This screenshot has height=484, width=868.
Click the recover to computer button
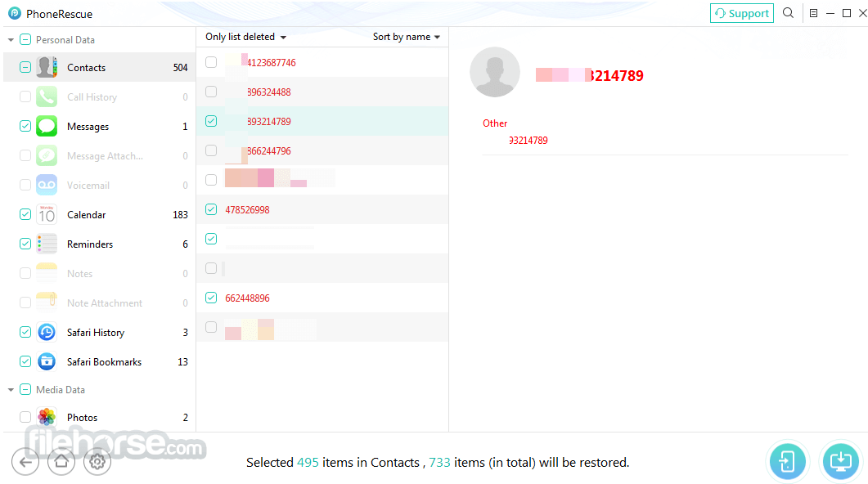click(x=840, y=461)
